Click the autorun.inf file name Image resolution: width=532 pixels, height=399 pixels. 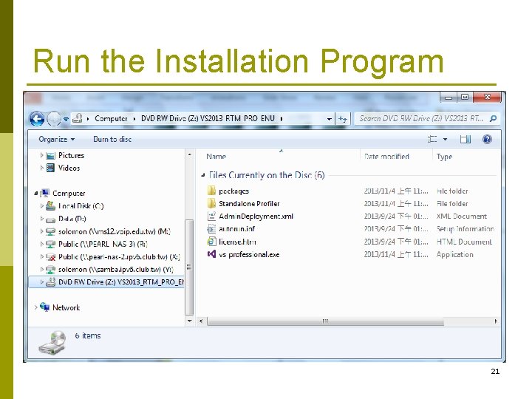click(237, 229)
